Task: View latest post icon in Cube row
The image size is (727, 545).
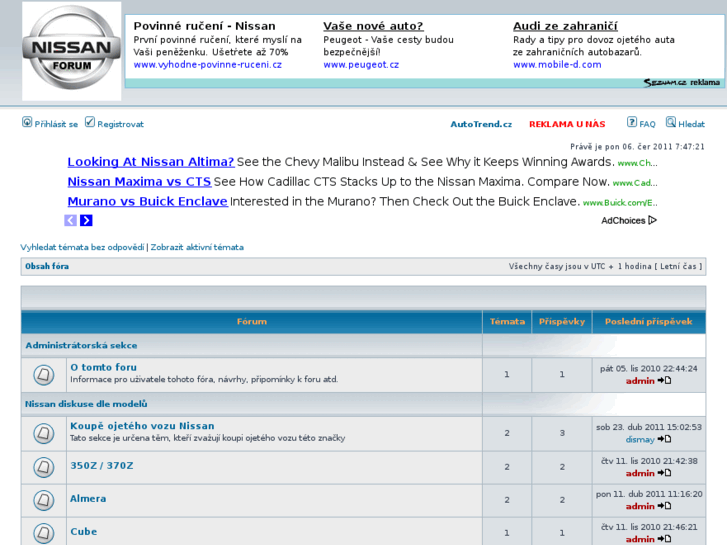Action: click(664, 539)
